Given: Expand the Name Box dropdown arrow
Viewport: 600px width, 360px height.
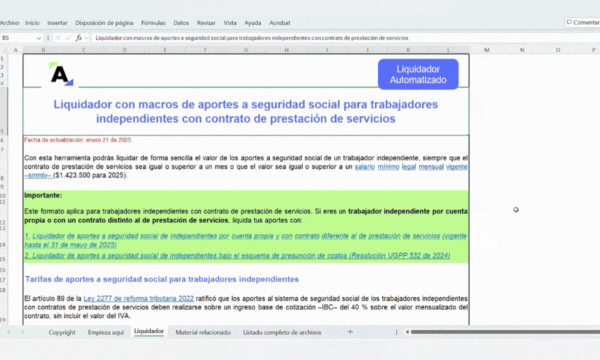Looking at the screenshot, I should pyautogui.click(x=39, y=38).
